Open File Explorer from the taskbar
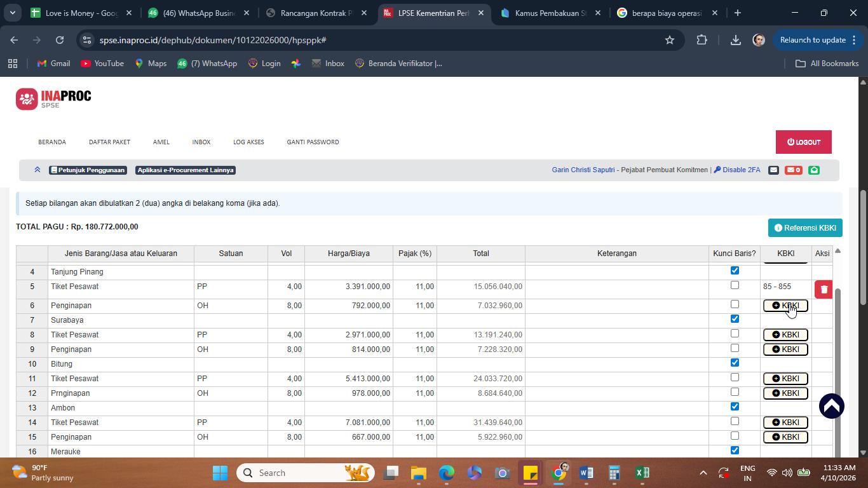Screen dimensions: 868x488 pyautogui.click(x=418, y=473)
